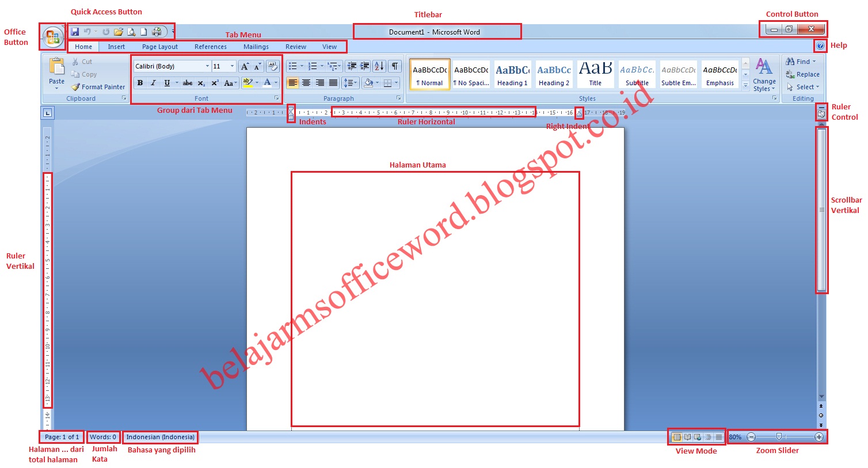The width and height of the screenshot is (868, 468).
Task: Open the Mailings tab
Action: 256,47
